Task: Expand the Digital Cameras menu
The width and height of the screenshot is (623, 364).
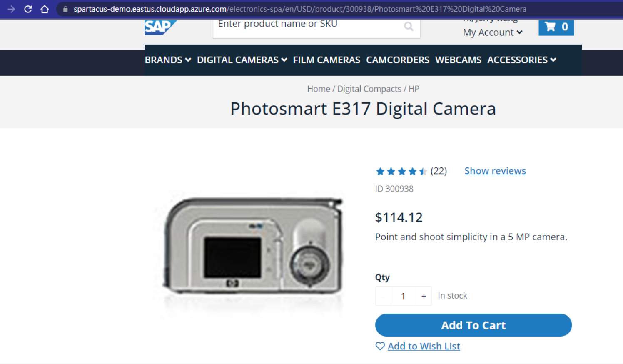Action: coord(242,60)
